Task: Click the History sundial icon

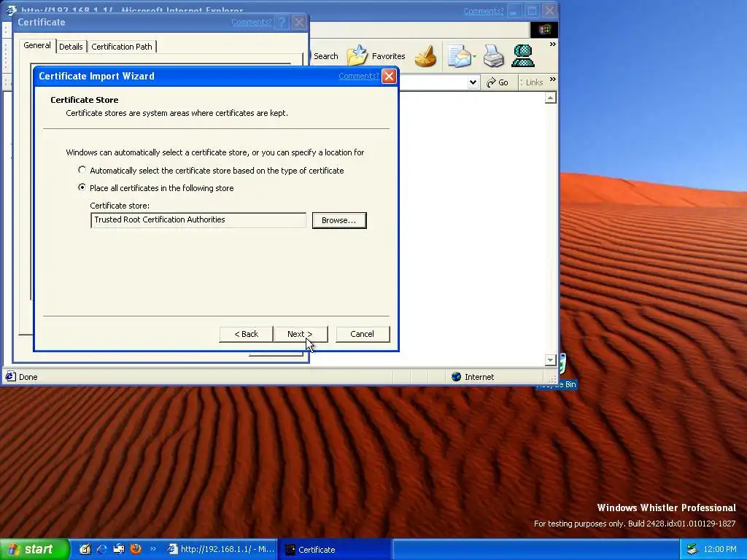Action: pos(425,55)
